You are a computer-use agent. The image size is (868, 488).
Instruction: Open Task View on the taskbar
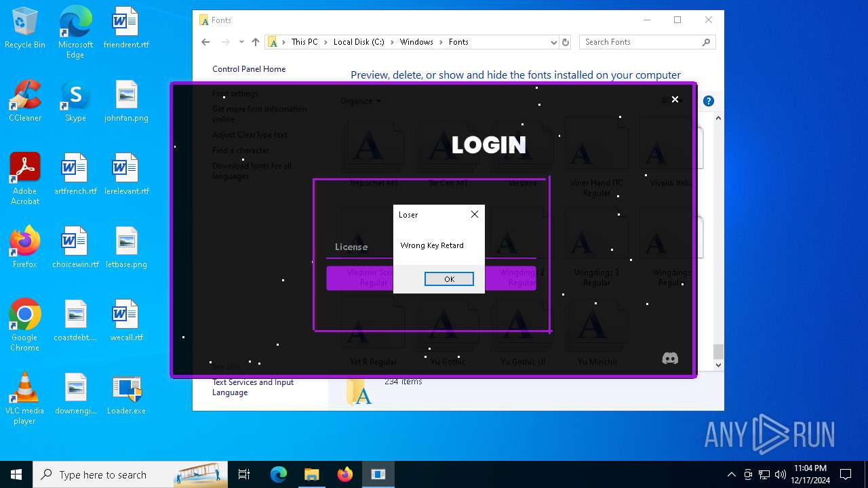(244, 474)
